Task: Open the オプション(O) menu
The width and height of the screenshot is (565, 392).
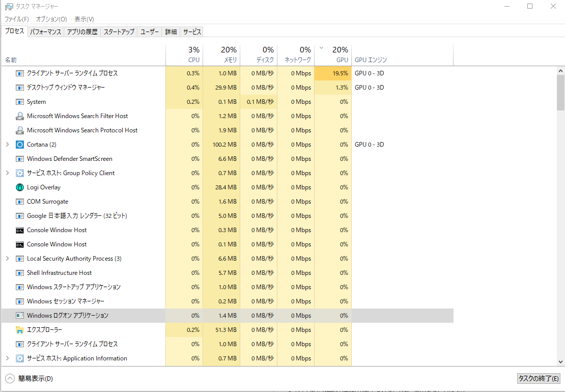Action: click(x=51, y=19)
